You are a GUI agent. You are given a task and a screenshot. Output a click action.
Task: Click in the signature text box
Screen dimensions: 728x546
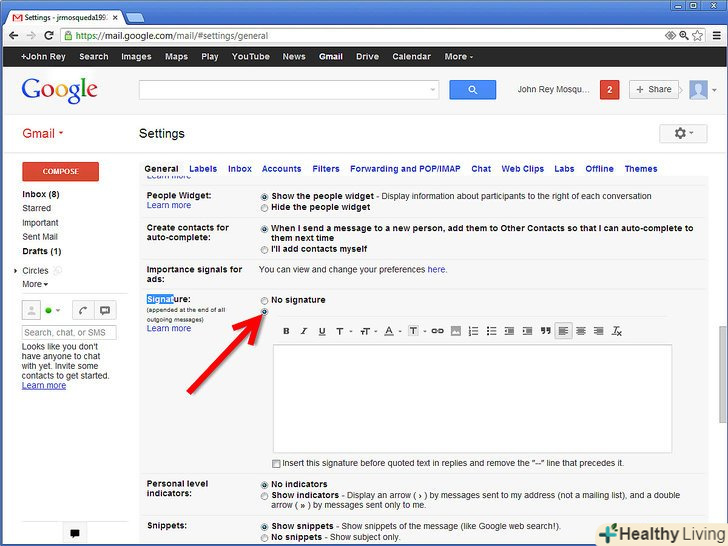[472, 398]
